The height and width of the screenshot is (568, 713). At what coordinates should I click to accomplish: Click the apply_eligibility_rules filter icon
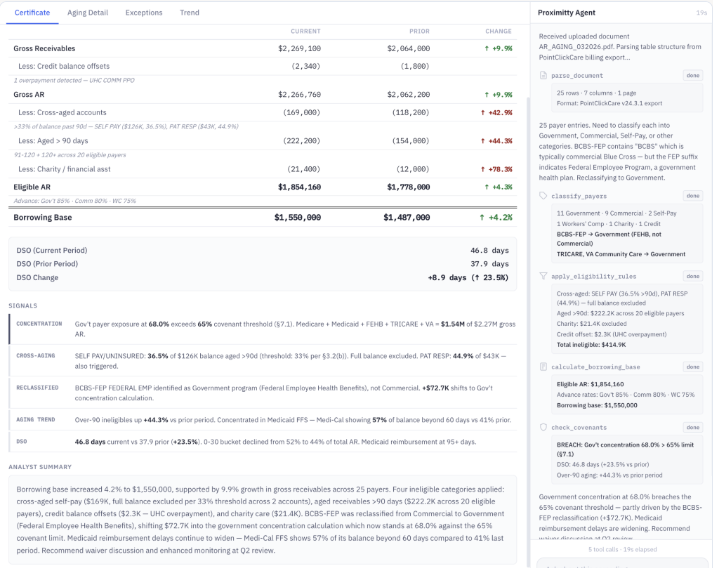click(x=543, y=275)
